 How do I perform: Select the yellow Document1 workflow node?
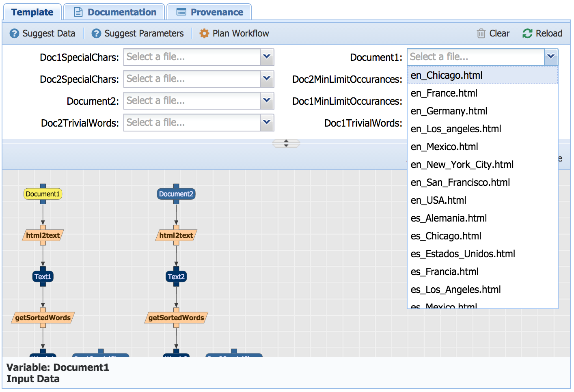tap(43, 194)
